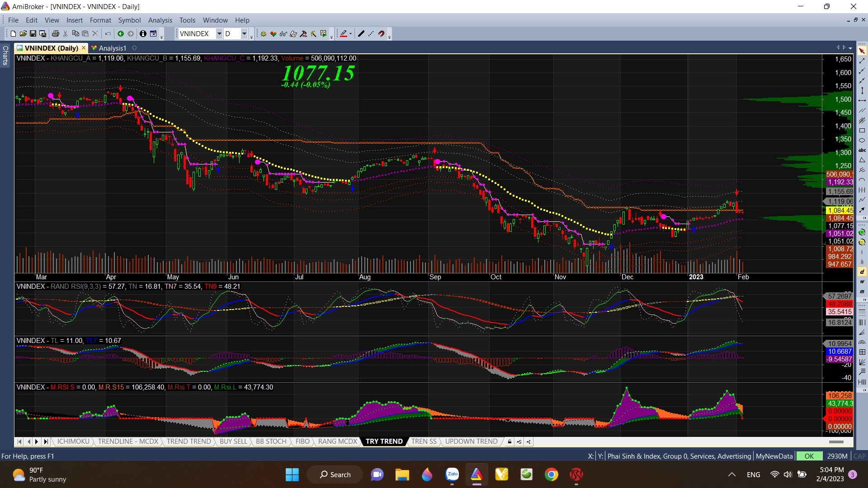Screen dimensions: 868x488
Task: Switch to hourly 'h' interval button
Action: (862, 262)
